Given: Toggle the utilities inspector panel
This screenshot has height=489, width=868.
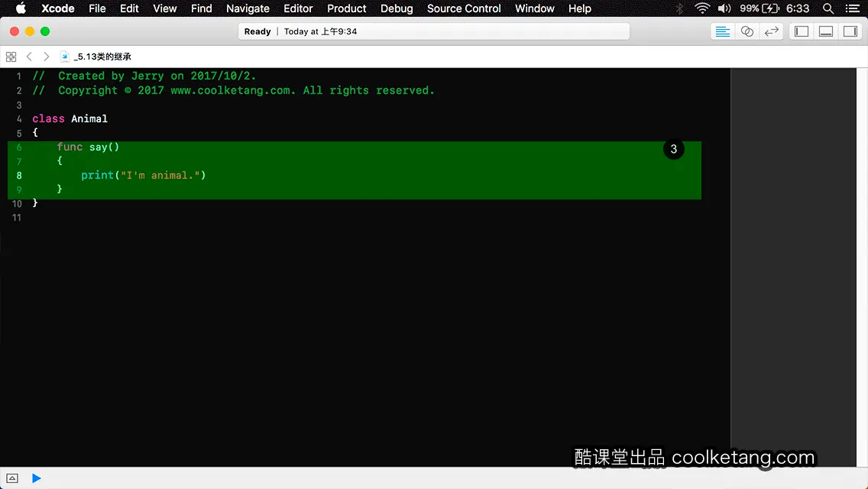Looking at the screenshot, I should [850, 31].
